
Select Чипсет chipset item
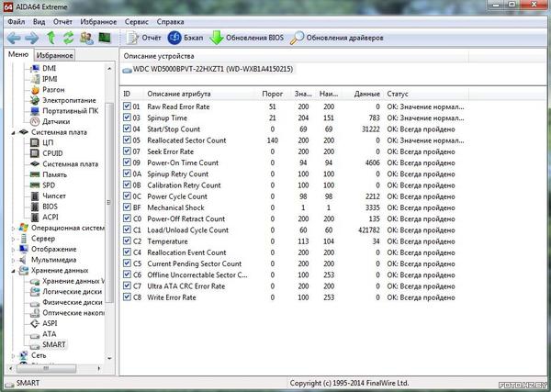[54, 196]
